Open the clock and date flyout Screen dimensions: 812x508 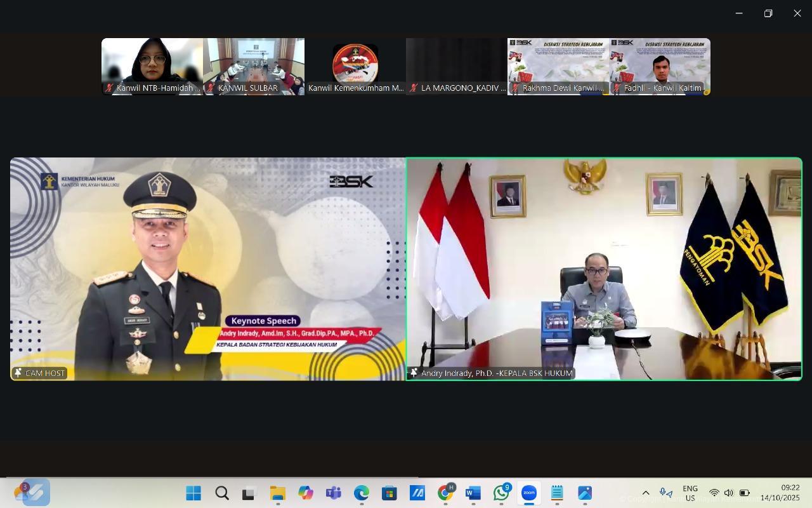pyautogui.click(x=780, y=493)
